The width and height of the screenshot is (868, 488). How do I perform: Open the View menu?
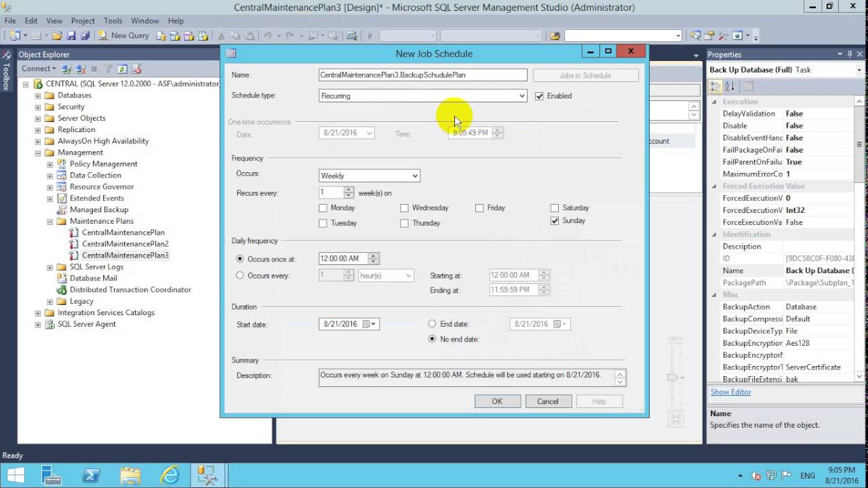pyautogui.click(x=54, y=21)
